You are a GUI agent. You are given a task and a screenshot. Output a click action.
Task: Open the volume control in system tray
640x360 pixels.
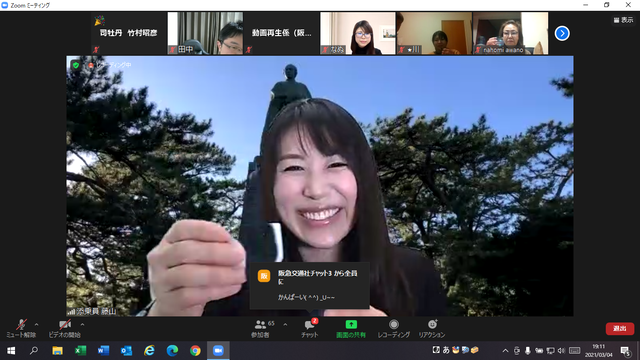click(x=562, y=351)
